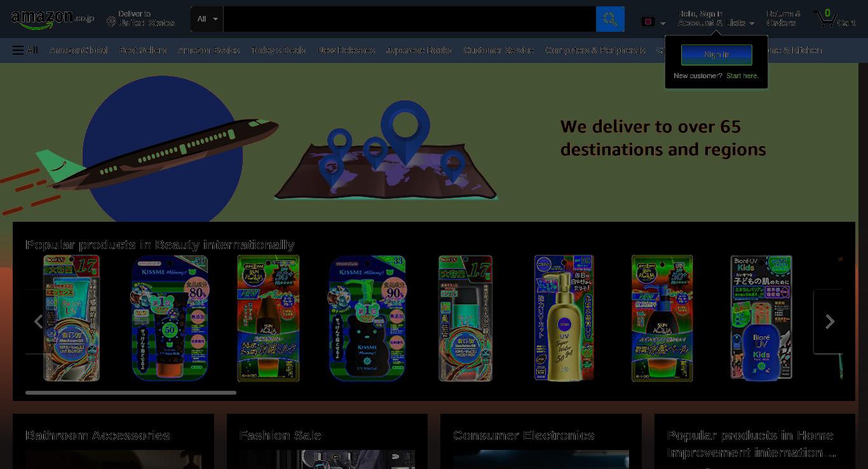Open the UV Super Water Gel pump product
Image resolution: width=868 pixels, height=469 pixels.
[564, 318]
